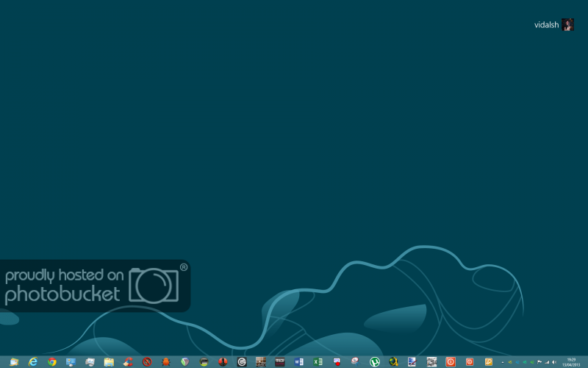This screenshot has width=588, height=368.
Task: Launch Microsoft Excel from the taskbar
Action: [318, 361]
